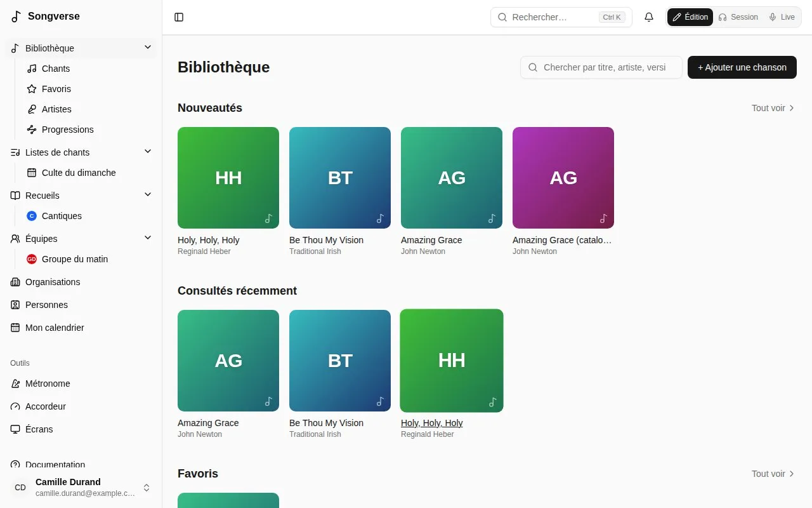Collapse the Équipes section chevron
The width and height of the screenshot is (812, 508).
pyautogui.click(x=148, y=238)
